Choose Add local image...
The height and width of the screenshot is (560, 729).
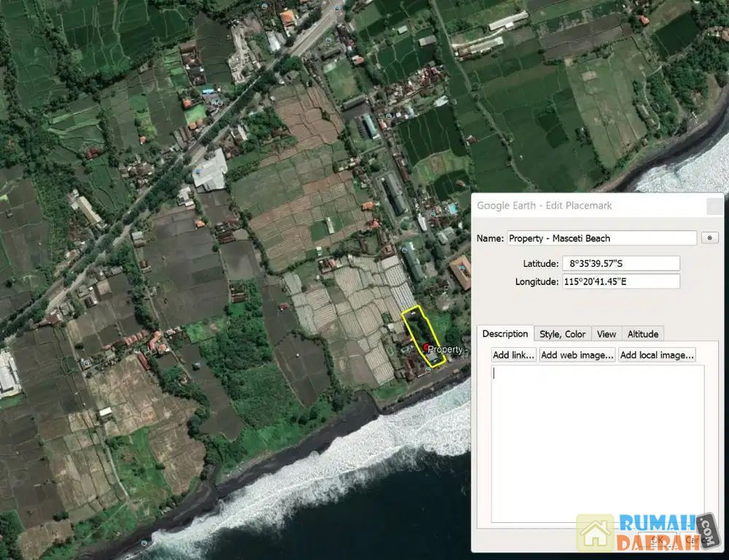(656, 355)
